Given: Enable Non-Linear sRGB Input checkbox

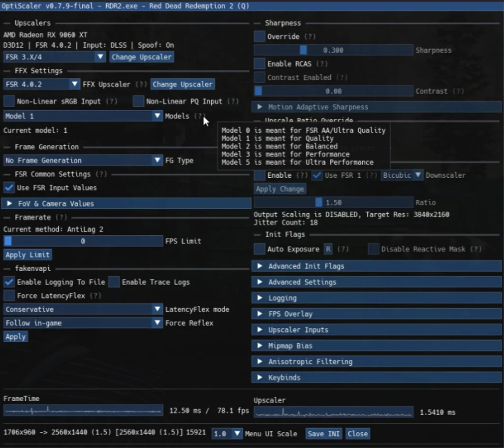Looking at the screenshot, I should [9, 101].
